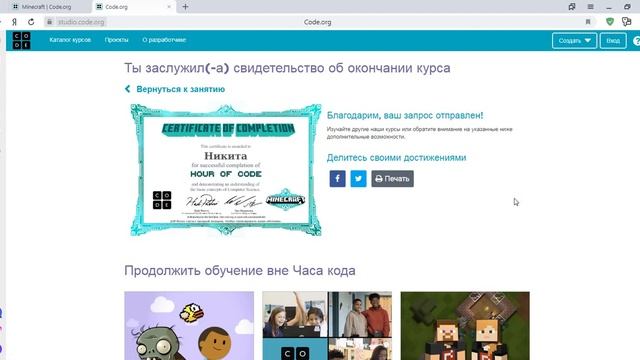Screen dimensions: 640x360
Task: Open the certificate of completion image
Action: pos(226,170)
